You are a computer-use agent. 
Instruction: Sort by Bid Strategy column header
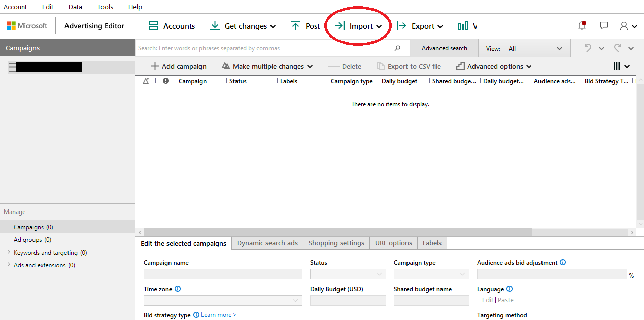(x=606, y=81)
